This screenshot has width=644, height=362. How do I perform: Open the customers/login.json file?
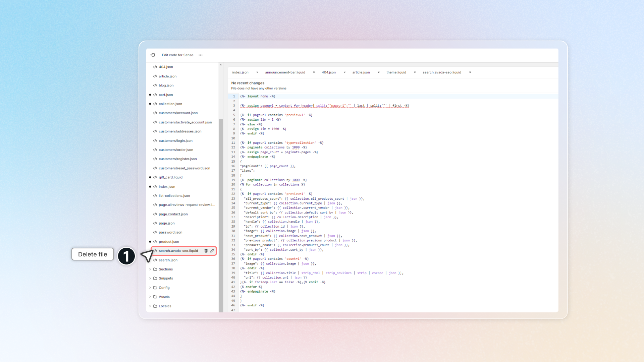tap(176, 140)
